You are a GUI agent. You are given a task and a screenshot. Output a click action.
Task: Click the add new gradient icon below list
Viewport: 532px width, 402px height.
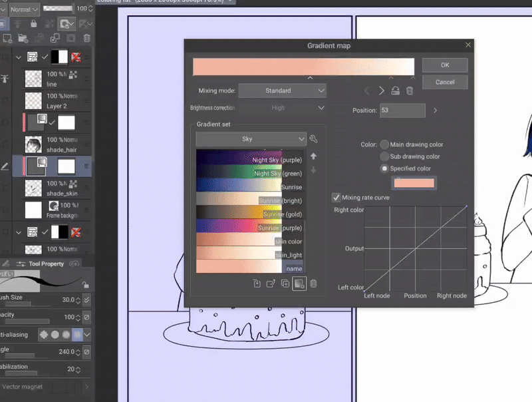[x=299, y=284]
